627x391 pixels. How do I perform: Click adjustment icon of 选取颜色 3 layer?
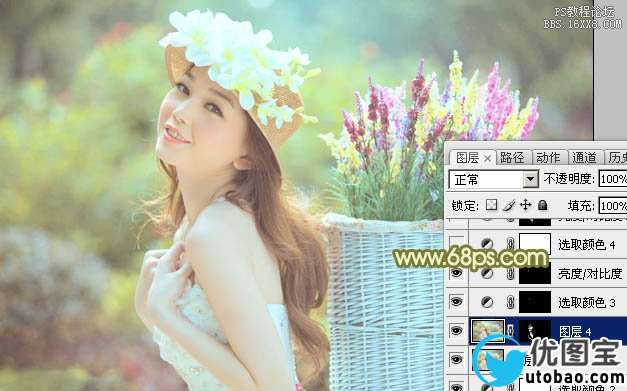click(x=487, y=302)
